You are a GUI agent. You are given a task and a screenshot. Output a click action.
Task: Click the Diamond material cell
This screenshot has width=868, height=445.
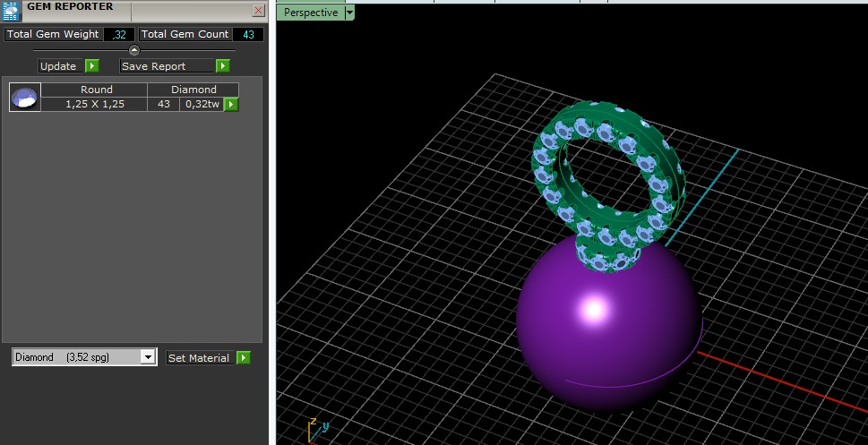click(193, 90)
